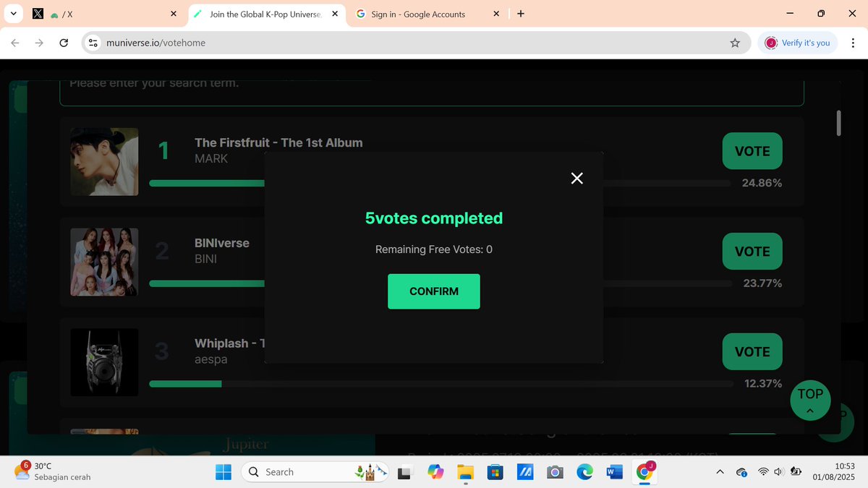Open a new browser tab
This screenshot has width=868, height=488.
point(521,14)
